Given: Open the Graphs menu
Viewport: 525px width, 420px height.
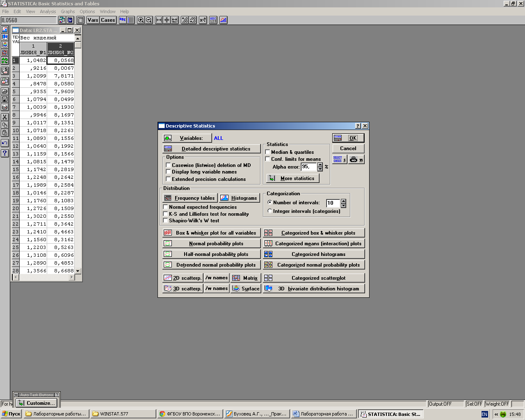Looking at the screenshot, I should tap(68, 11).
